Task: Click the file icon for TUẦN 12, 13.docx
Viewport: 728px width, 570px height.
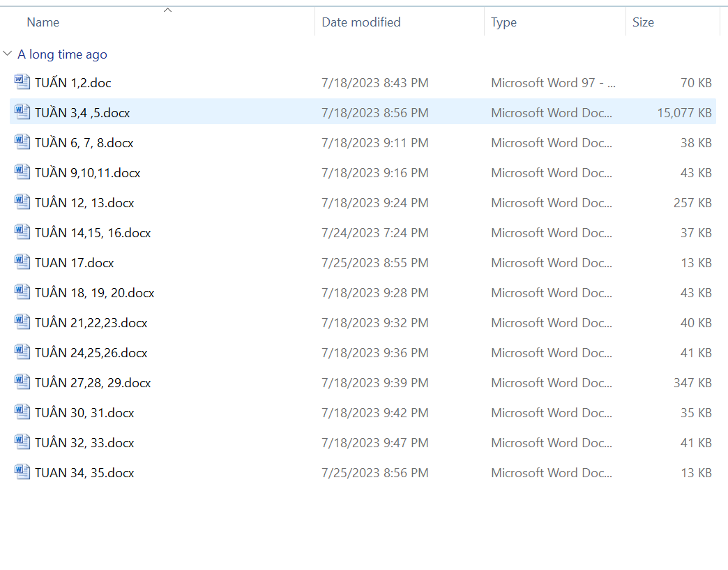Action: (22, 202)
